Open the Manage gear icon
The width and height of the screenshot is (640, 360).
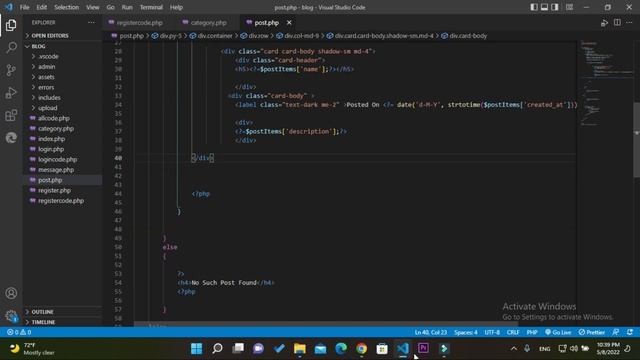coord(11,316)
